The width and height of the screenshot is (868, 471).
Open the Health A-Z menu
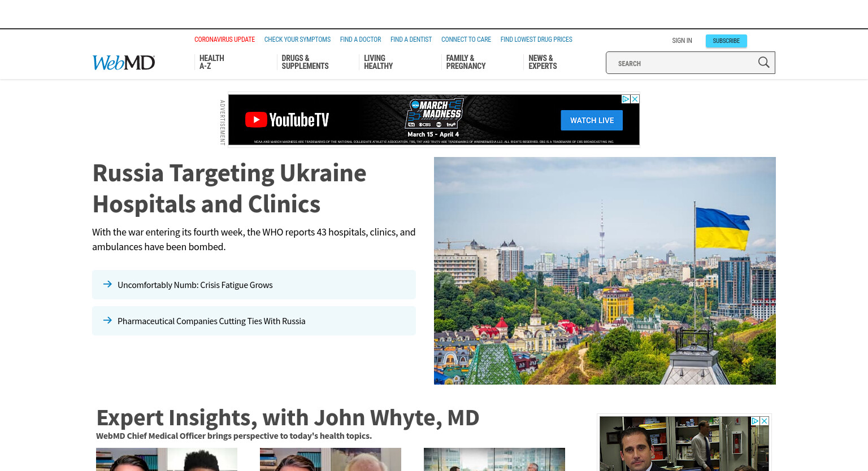212,62
